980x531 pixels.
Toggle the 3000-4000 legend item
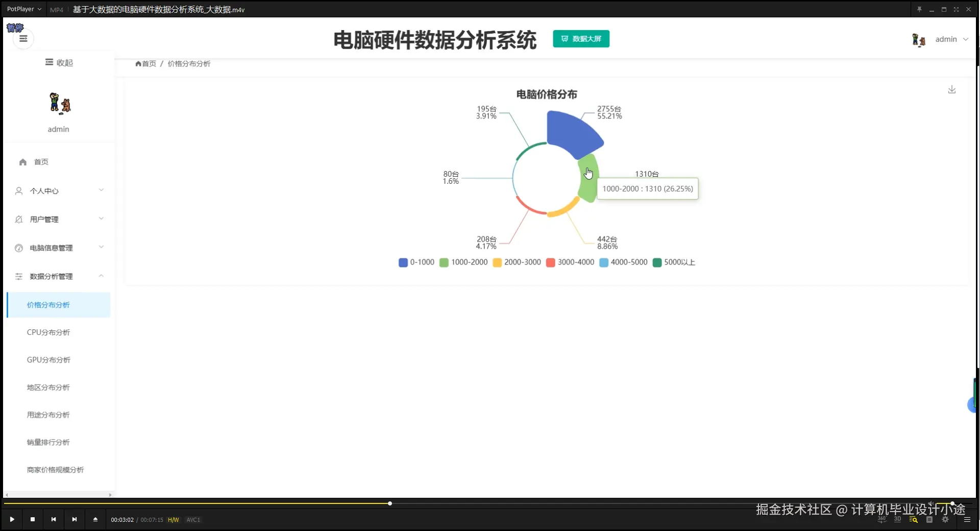570,262
